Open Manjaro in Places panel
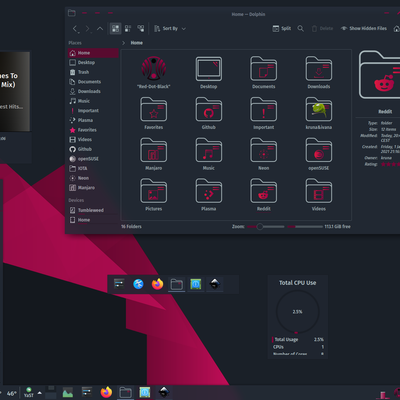This screenshot has height=400, width=400. point(93,188)
